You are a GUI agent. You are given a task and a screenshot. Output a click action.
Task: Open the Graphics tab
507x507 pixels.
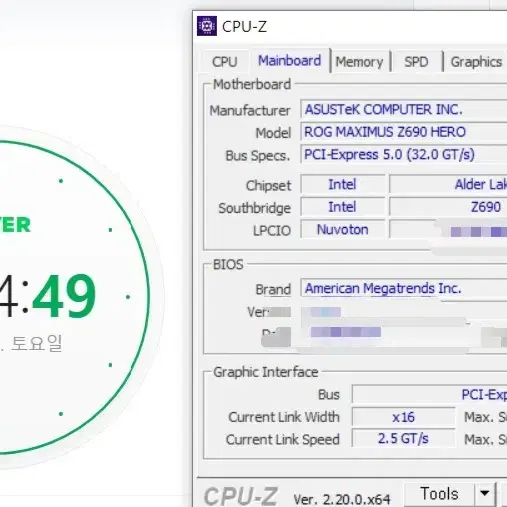476,62
